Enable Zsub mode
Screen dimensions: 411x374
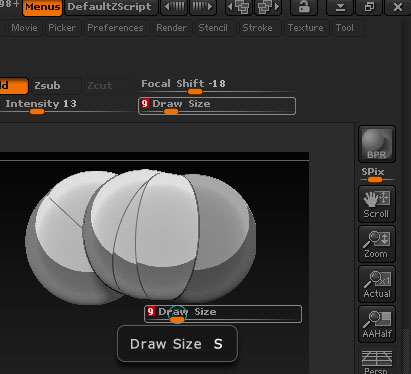tap(56, 86)
